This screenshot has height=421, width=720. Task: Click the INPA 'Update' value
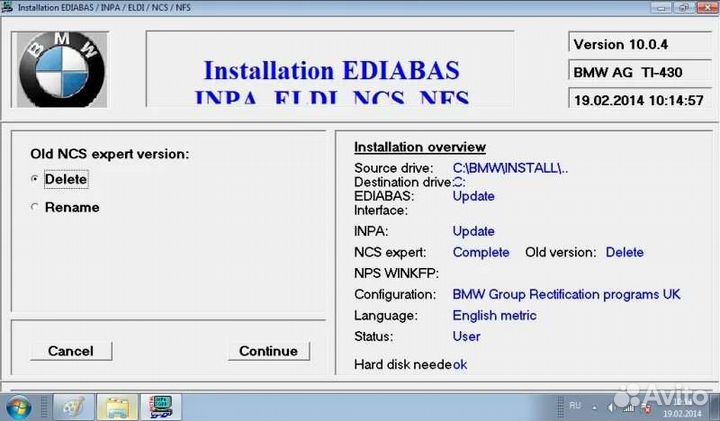point(473,231)
